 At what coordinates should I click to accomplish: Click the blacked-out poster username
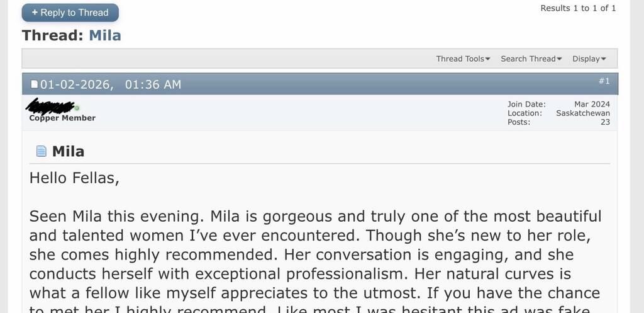(51, 106)
